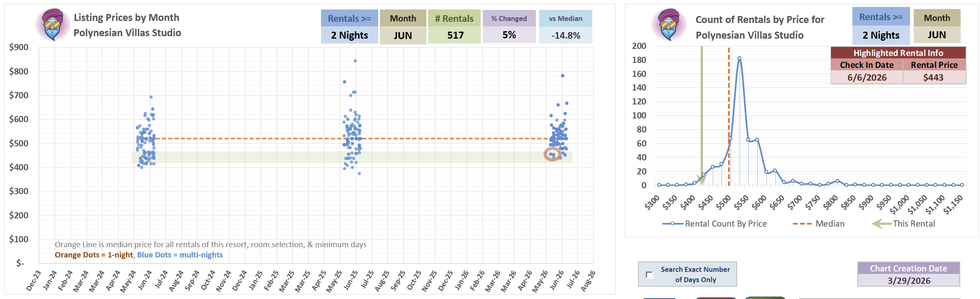
Task: Click the green arrowhead at the chart baseline
Action: point(702,178)
